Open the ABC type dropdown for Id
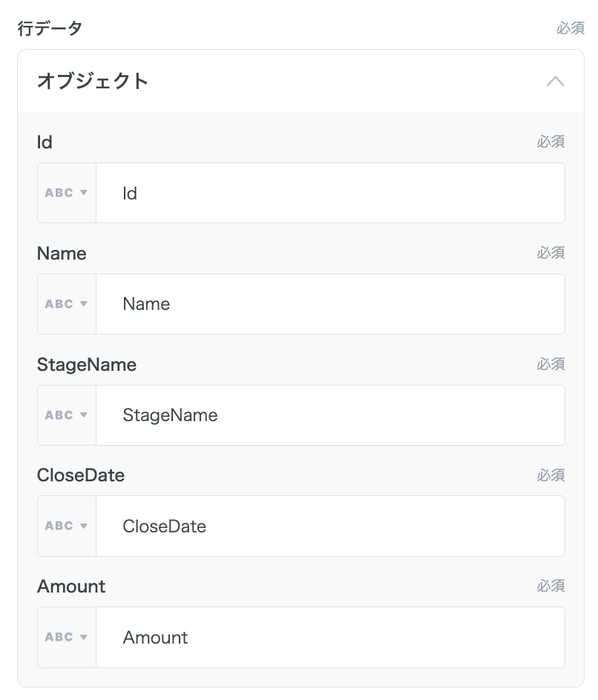This screenshot has height=700, width=598. point(67,193)
